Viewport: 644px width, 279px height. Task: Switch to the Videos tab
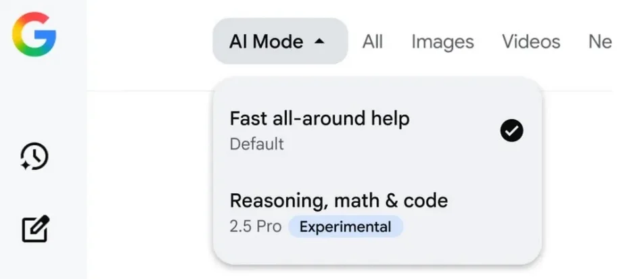click(531, 42)
